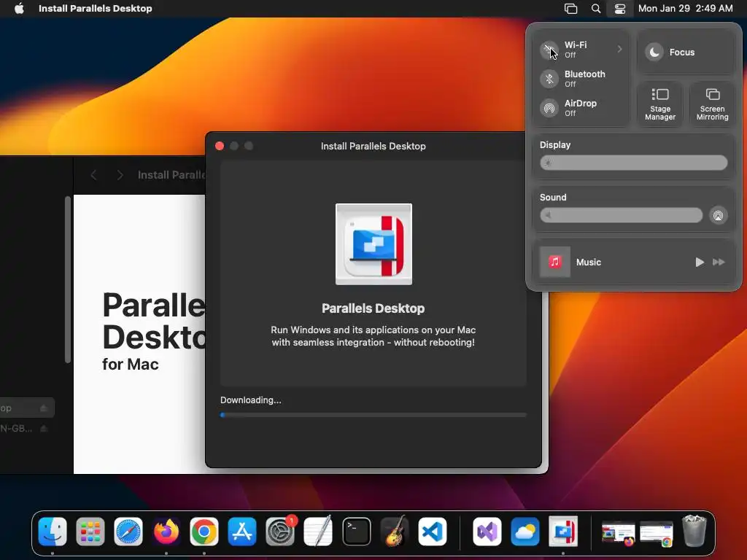Click Parallels installer icon in the Dock

coord(563,532)
